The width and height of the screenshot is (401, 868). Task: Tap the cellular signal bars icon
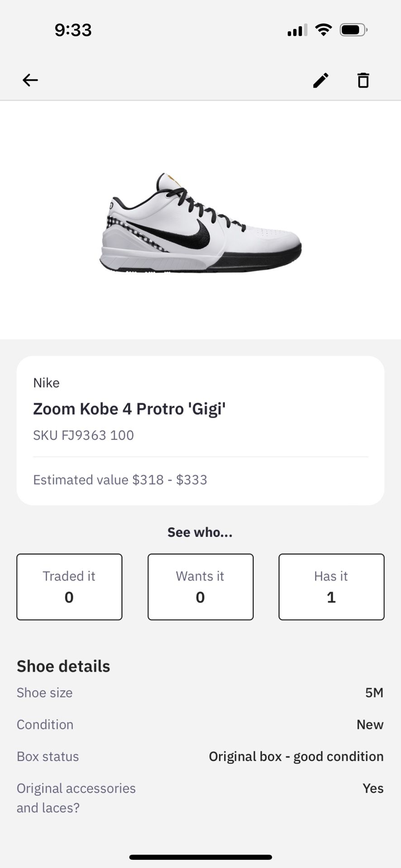(x=297, y=30)
